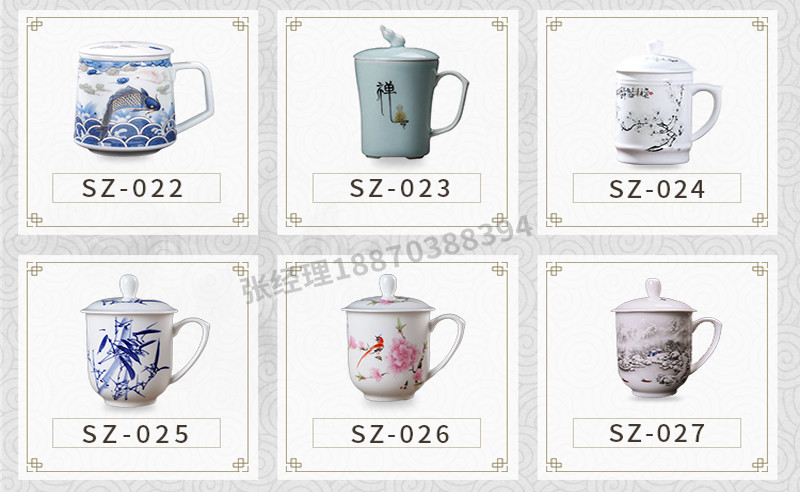Click the koi fish mug image

point(145,97)
